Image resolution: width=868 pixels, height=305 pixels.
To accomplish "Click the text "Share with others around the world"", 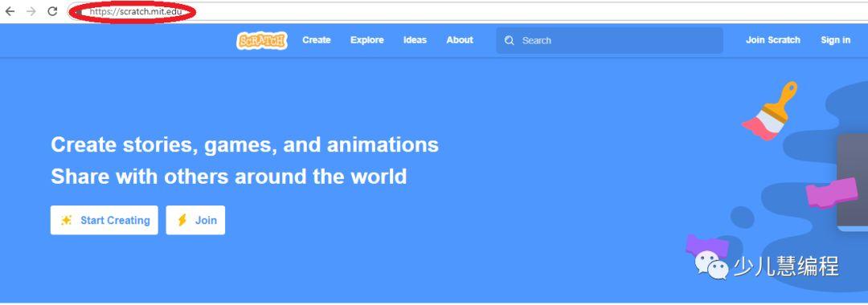I will pyautogui.click(x=228, y=177).
